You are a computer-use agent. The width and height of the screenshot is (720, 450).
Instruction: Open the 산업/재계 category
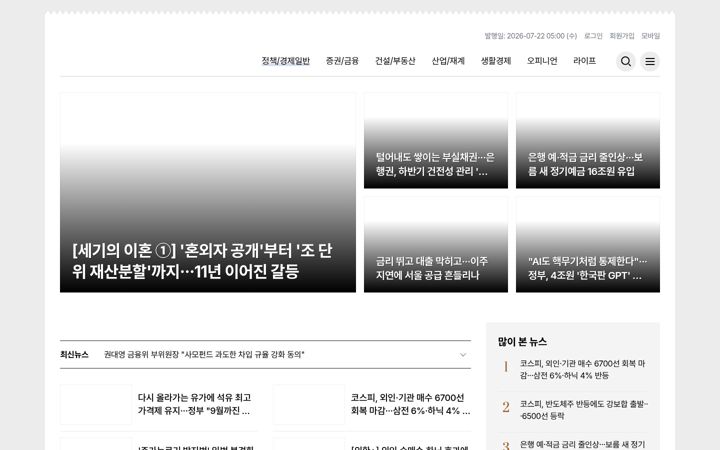[448, 61]
